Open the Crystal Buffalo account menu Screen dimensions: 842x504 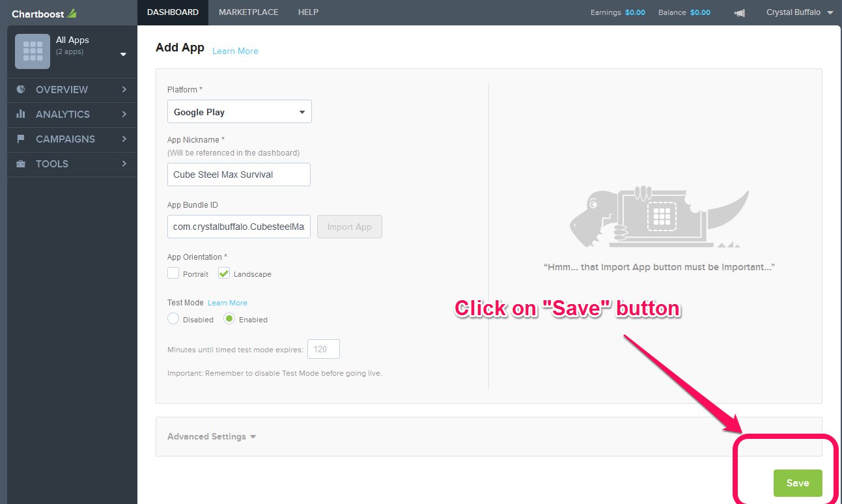pyautogui.click(x=800, y=12)
